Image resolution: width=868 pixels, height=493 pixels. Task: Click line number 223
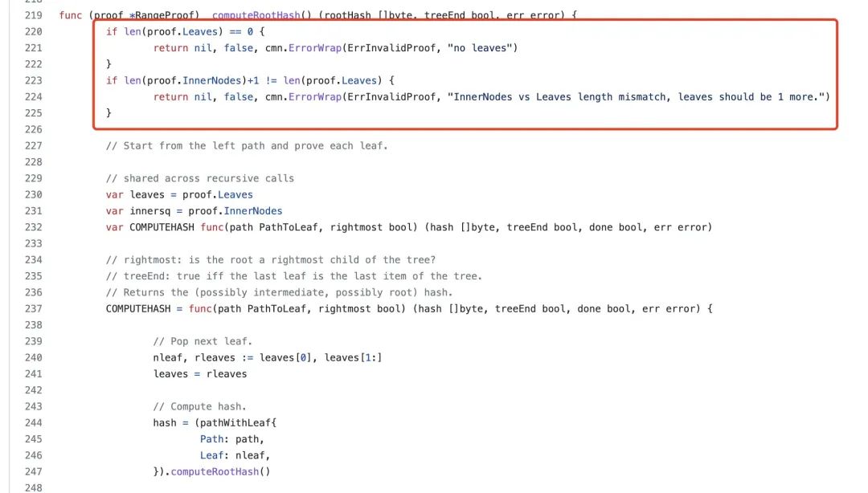point(33,80)
